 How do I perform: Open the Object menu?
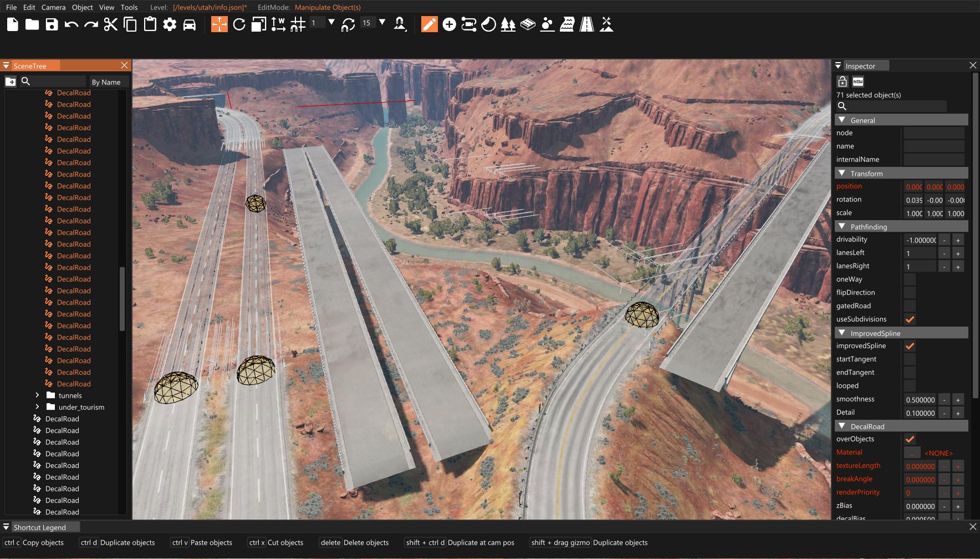pyautogui.click(x=83, y=7)
